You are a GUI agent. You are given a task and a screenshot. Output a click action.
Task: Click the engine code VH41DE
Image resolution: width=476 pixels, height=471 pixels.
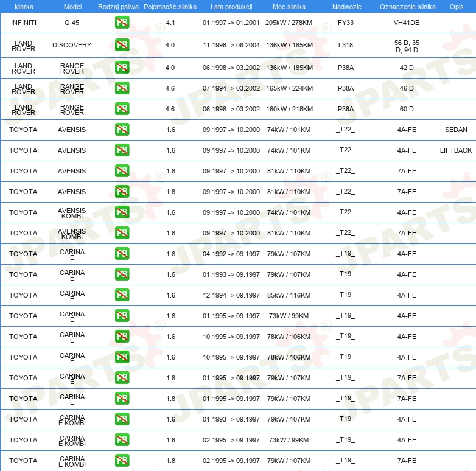tap(407, 23)
